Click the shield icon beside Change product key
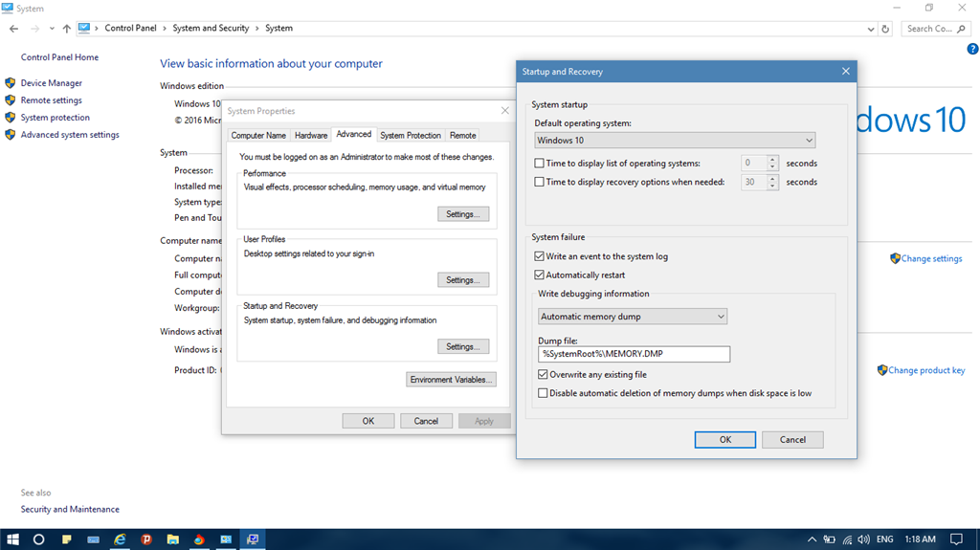The image size is (980, 550). click(x=881, y=370)
